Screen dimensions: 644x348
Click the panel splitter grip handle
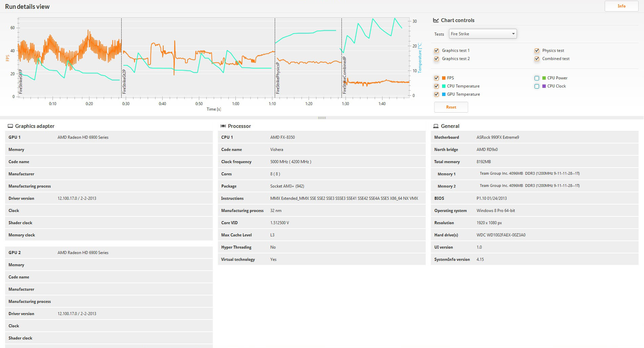click(322, 118)
